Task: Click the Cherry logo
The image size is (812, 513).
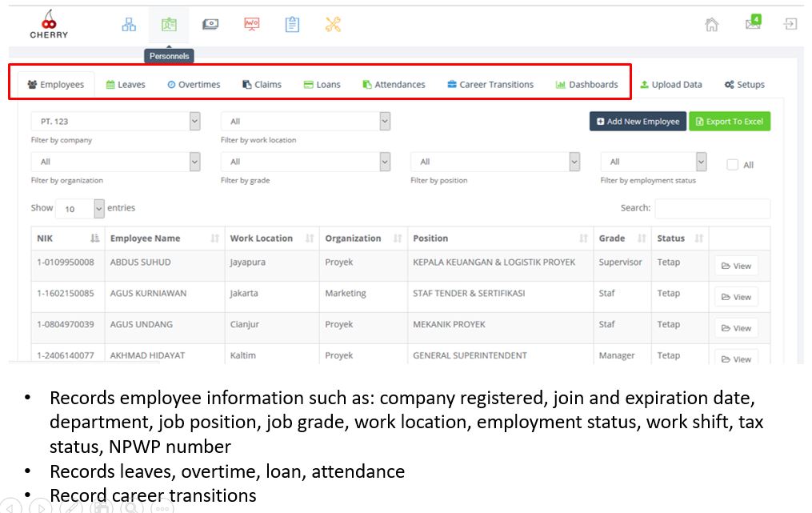Action: 49,25
